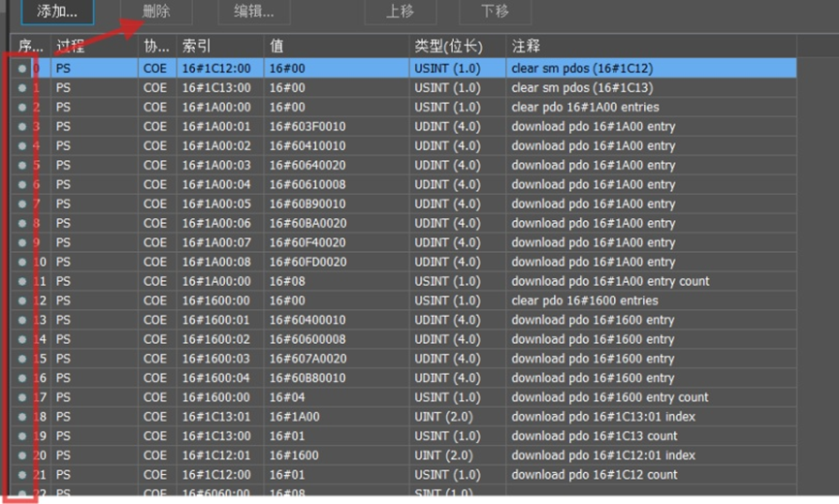Screen dimensions: 839x504
Task: Click the 上移 (Move up) button
Action: [x=399, y=13]
